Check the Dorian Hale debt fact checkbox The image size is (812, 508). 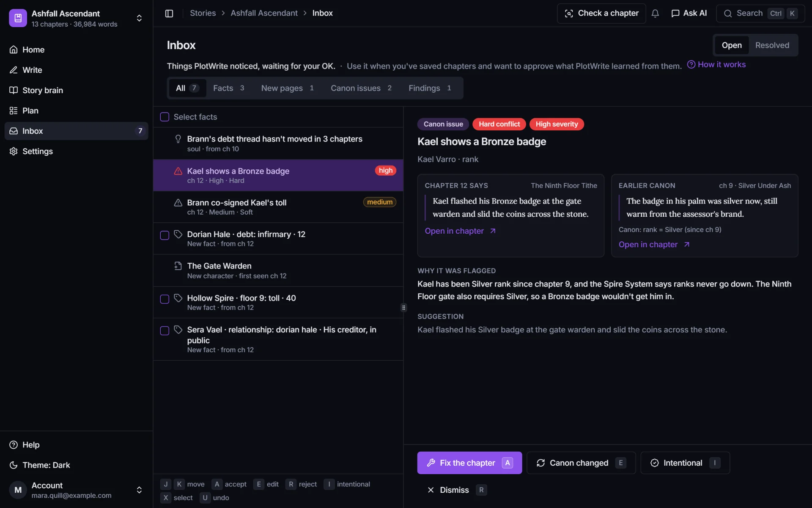[165, 235]
